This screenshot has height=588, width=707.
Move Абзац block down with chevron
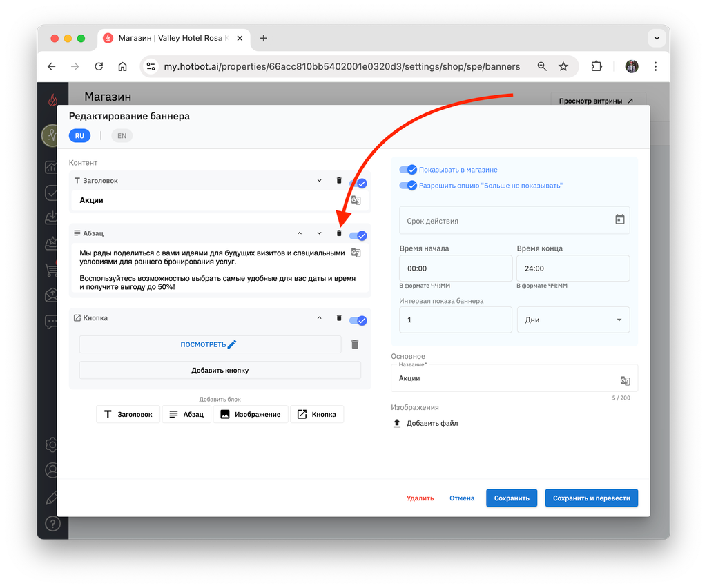tap(319, 233)
